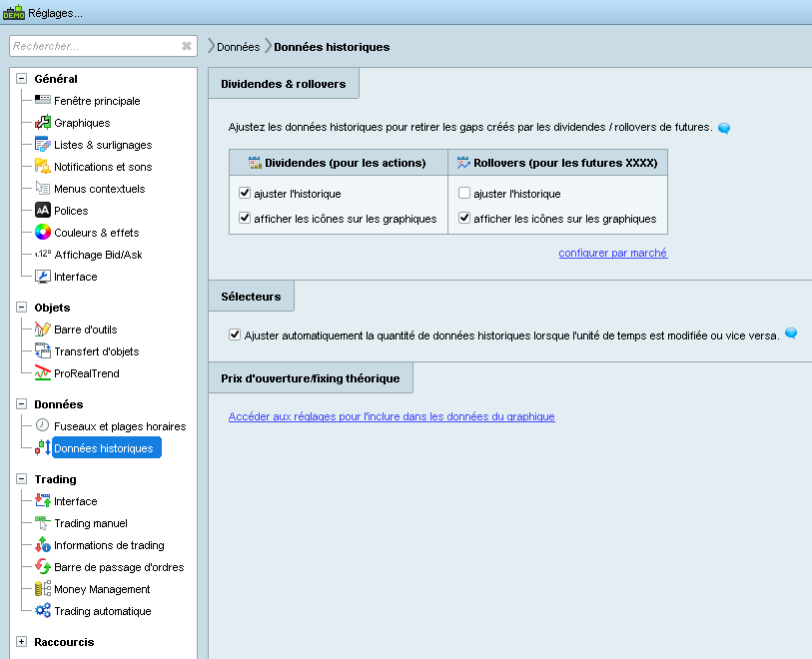Click the Menus contextuels icon
Screen dimensions: 812x659
43,189
